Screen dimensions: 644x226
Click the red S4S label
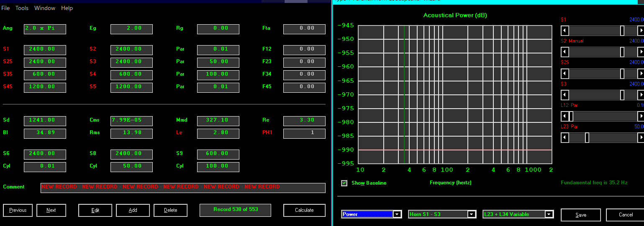click(x=8, y=86)
